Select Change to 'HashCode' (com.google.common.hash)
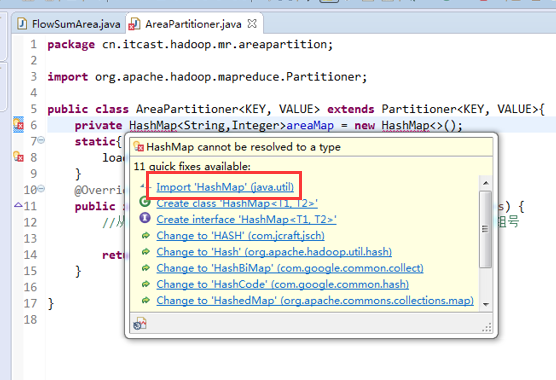Image resolution: width=556 pixels, height=380 pixels. pos(283,284)
